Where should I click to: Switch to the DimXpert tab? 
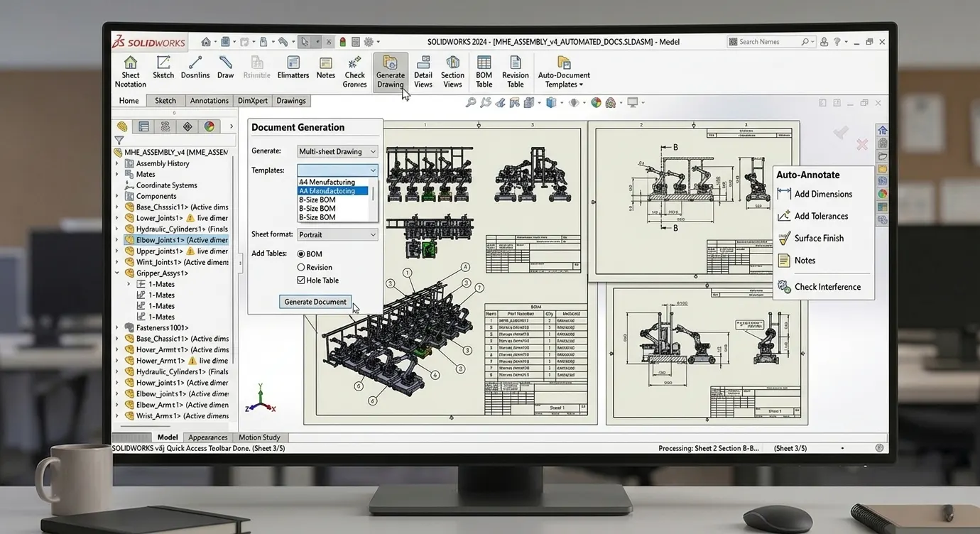[x=253, y=101]
